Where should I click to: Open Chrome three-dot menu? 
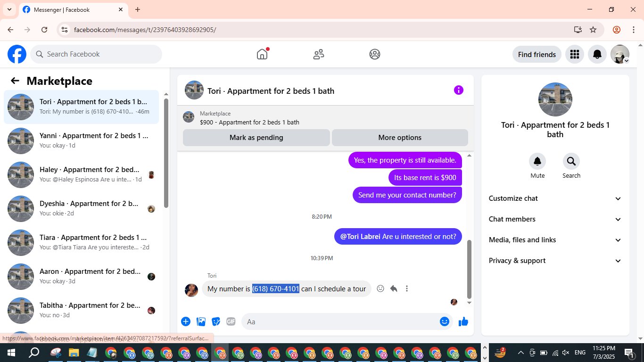click(x=633, y=30)
